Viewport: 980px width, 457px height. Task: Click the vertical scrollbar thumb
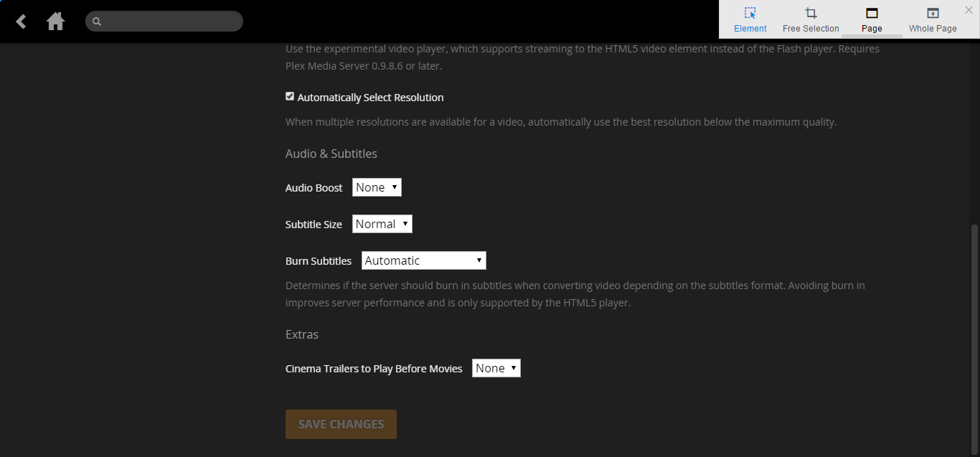974,337
